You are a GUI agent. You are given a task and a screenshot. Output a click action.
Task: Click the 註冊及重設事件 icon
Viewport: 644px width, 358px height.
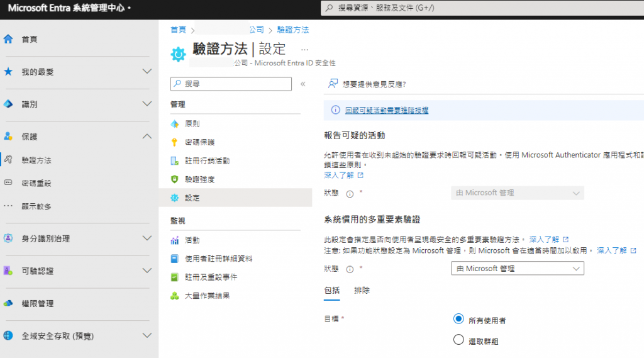[175, 277]
